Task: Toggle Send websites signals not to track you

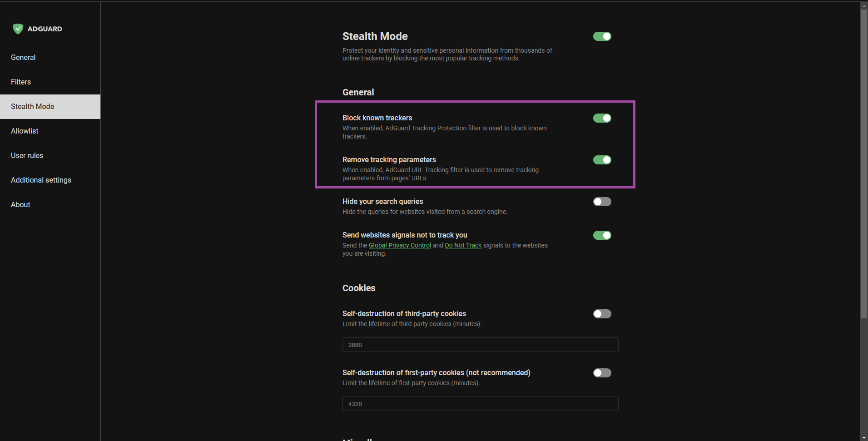Action: click(602, 235)
